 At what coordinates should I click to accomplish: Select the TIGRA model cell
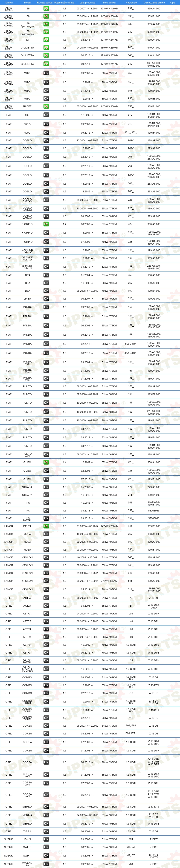click(27, 831)
